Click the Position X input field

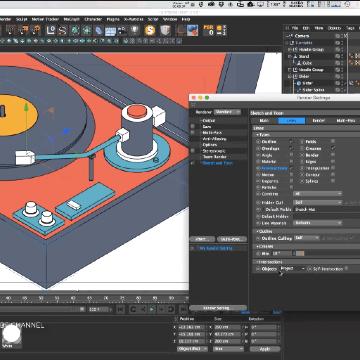click(192, 327)
